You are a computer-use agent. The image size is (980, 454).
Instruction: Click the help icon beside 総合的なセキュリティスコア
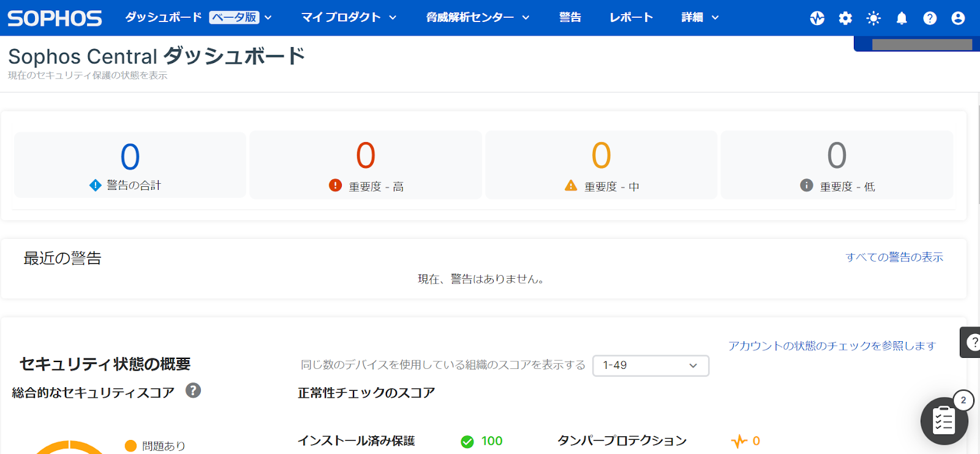click(193, 391)
